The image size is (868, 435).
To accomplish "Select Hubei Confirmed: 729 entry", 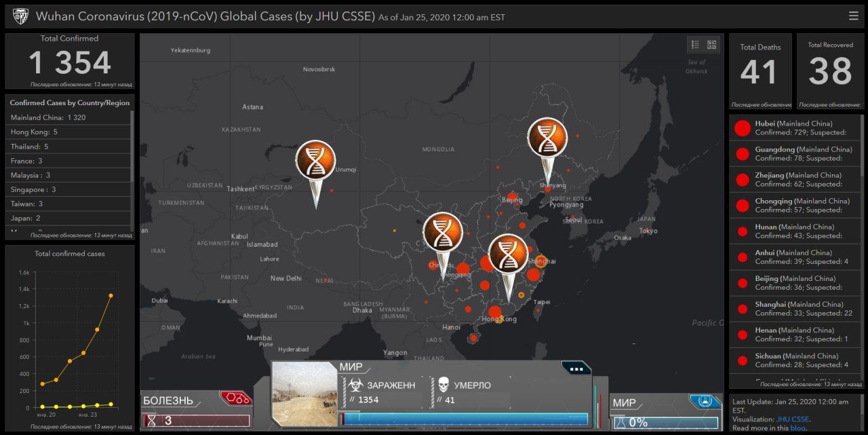I will tap(795, 128).
